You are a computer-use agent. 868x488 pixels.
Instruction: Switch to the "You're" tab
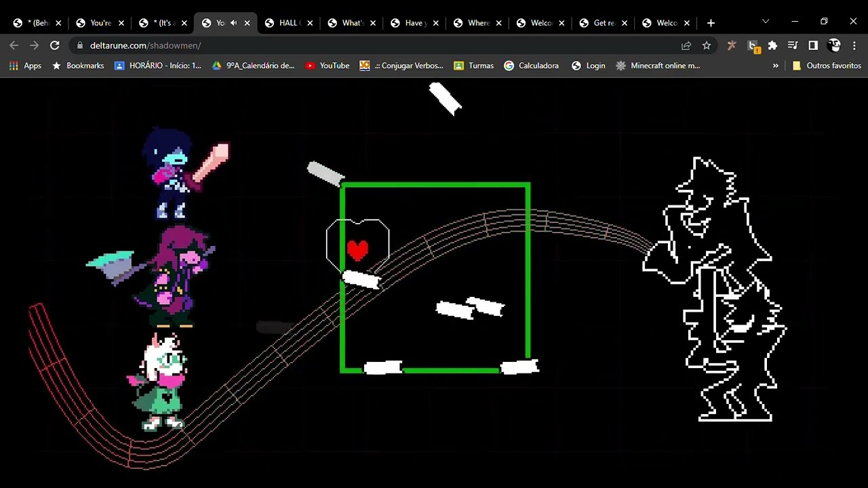pos(100,23)
